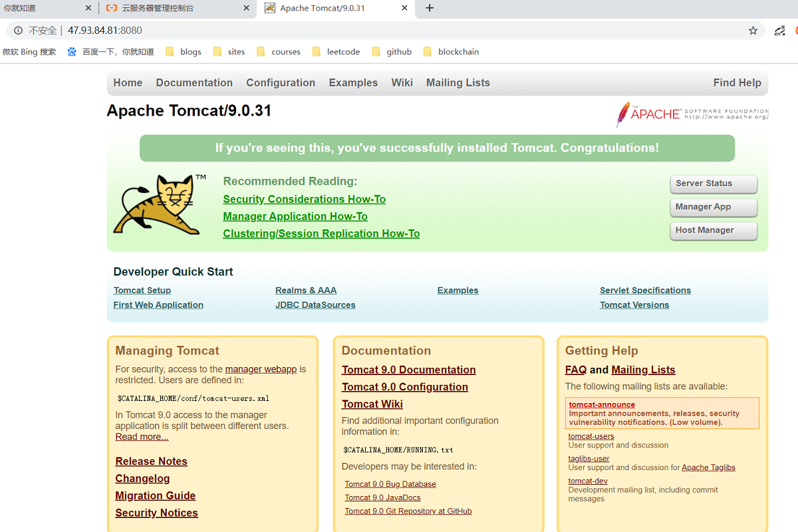Close the 你就知道 tab
The width and height of the screenshot is (798, 532).
(88, 8)
